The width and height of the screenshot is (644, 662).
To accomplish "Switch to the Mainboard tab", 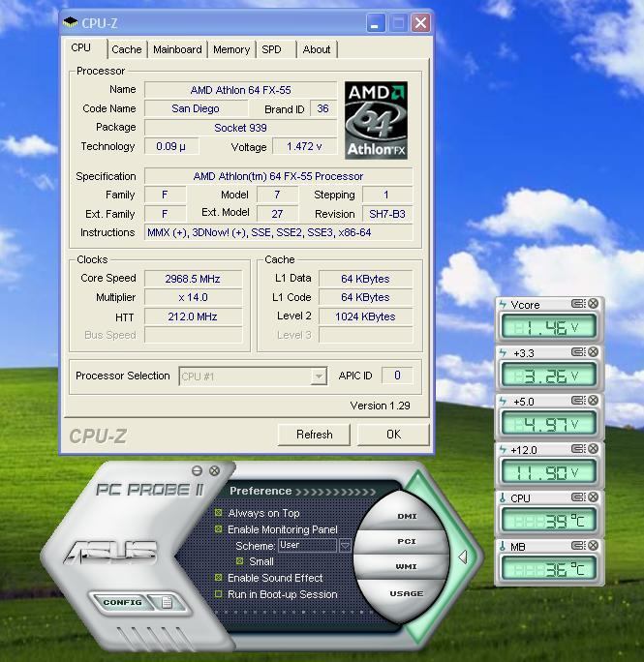I will click(177, 49).
